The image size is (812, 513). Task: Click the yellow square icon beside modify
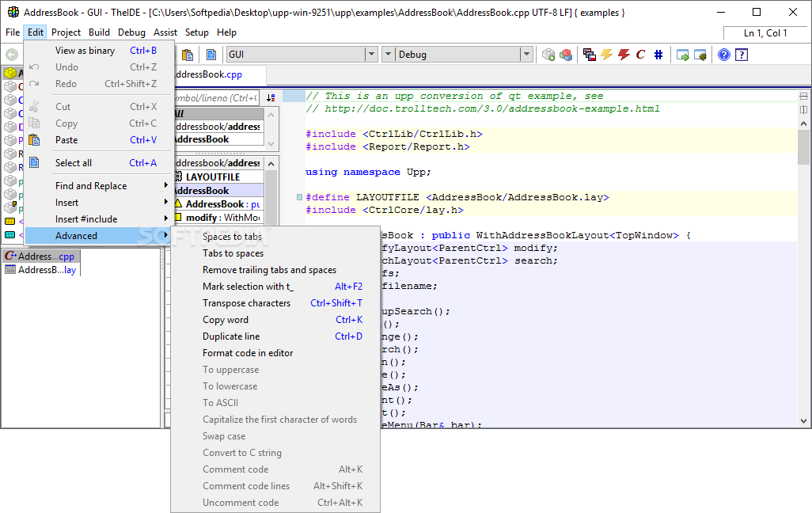177,217
